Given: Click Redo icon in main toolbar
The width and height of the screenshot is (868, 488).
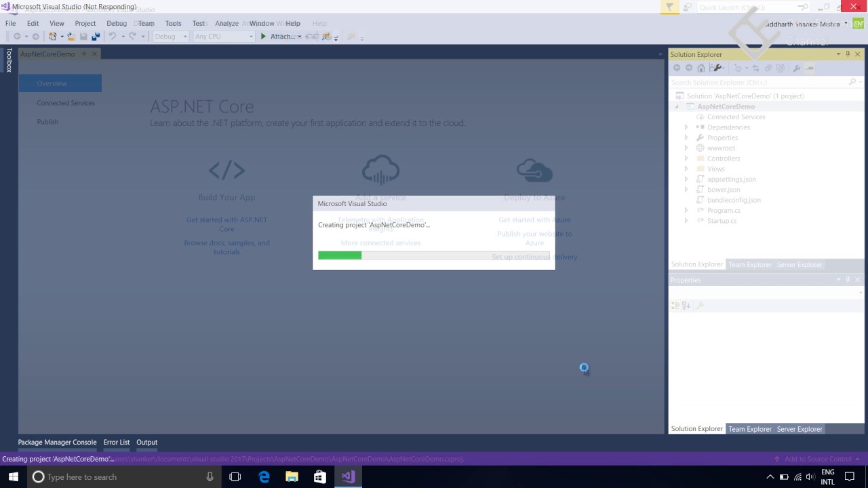Looking at the screenshot, I should (133, 37).
